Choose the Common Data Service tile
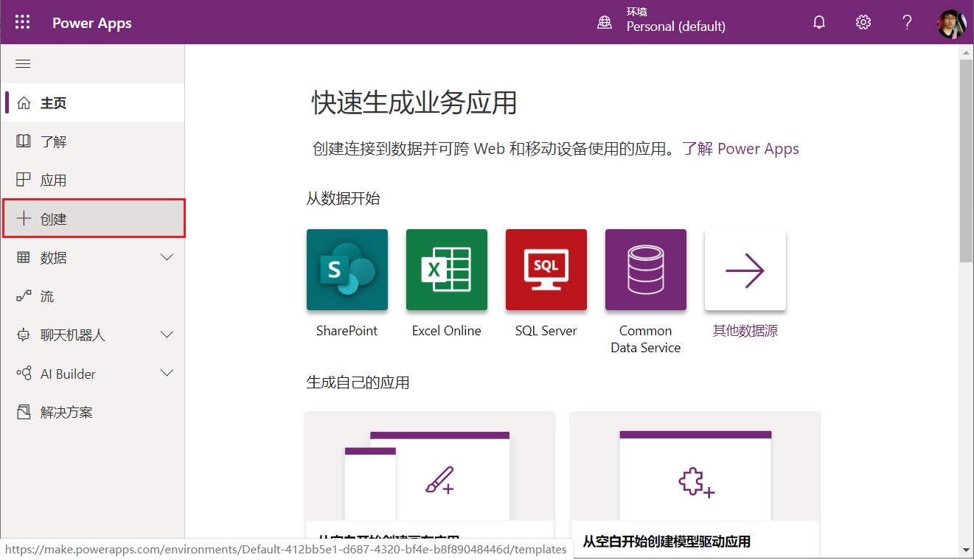974x560 pixels. (646, 270)
